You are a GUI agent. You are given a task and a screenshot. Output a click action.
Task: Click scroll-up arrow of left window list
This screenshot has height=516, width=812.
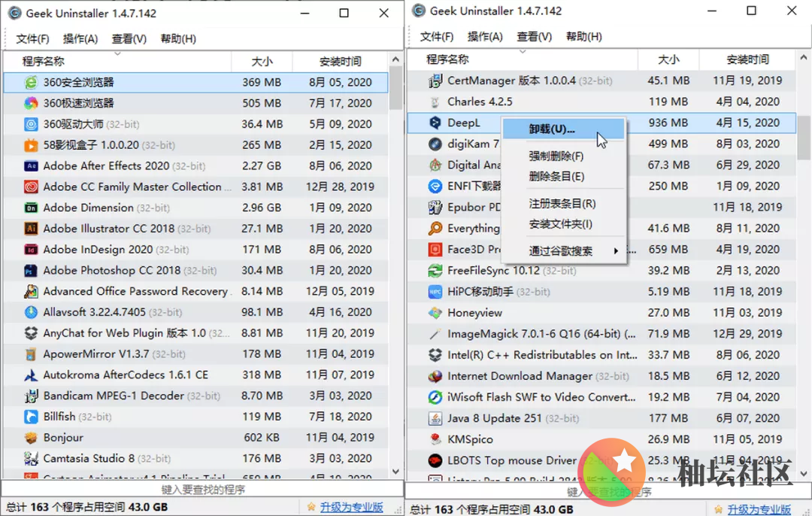[395, 59]
